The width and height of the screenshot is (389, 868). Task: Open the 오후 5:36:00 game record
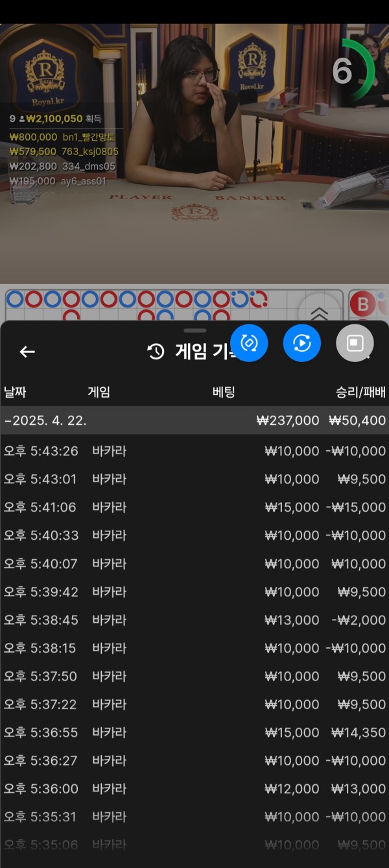coord(194,789)
